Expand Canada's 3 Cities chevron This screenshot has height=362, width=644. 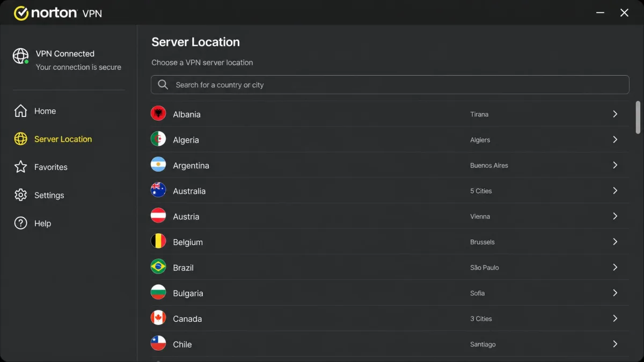click(615, 319)
